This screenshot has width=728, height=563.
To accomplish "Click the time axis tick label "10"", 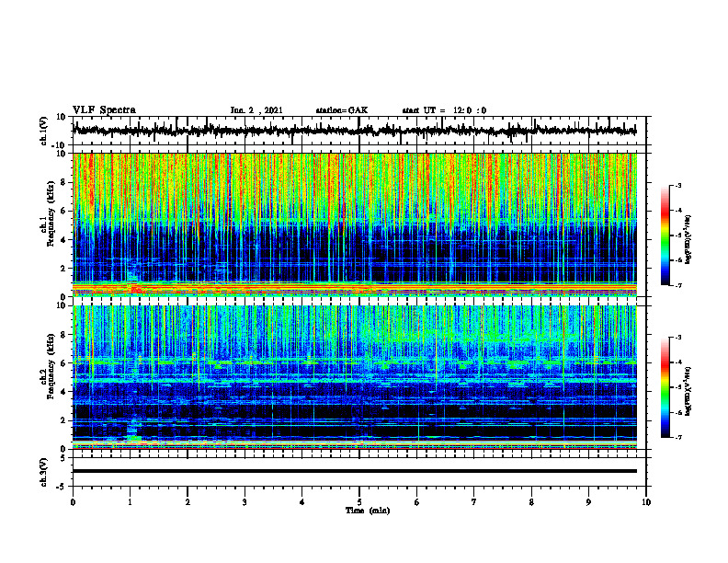I will [646, 502].
